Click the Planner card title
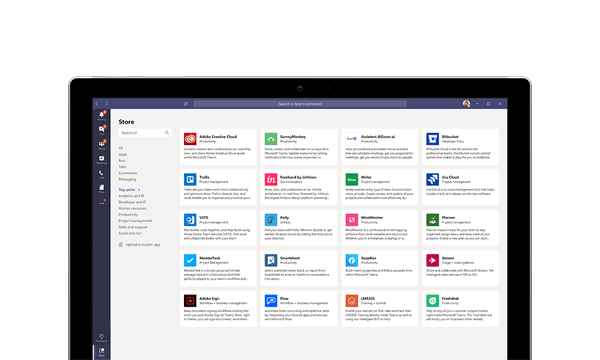This screenshot has height=360, width=600. click(x=448, y=218)
